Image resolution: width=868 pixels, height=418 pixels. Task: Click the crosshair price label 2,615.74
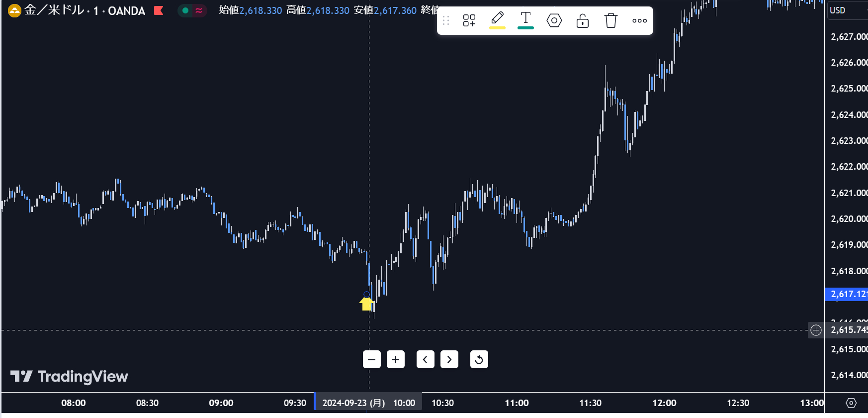tap(846, 330)
